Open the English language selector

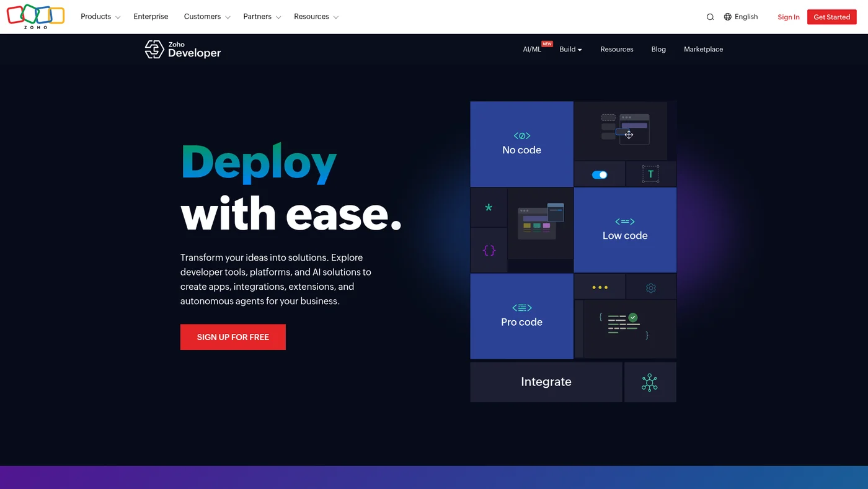741,17
